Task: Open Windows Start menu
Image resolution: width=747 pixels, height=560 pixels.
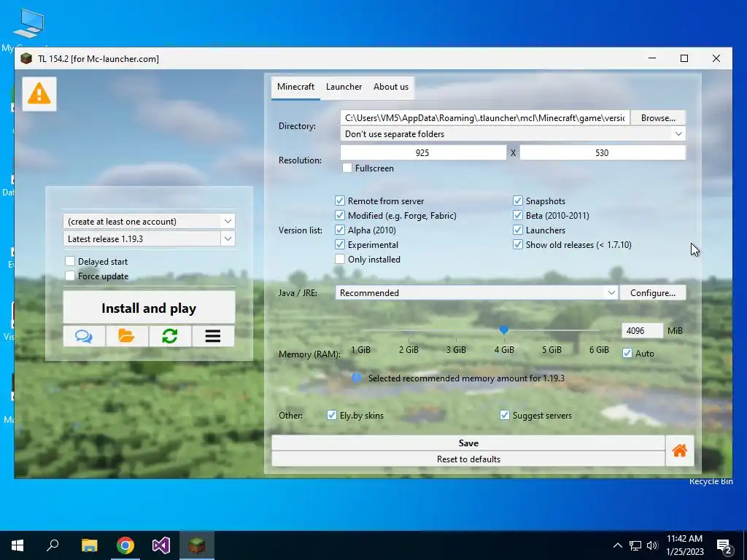Action: (x=18, y=545)
